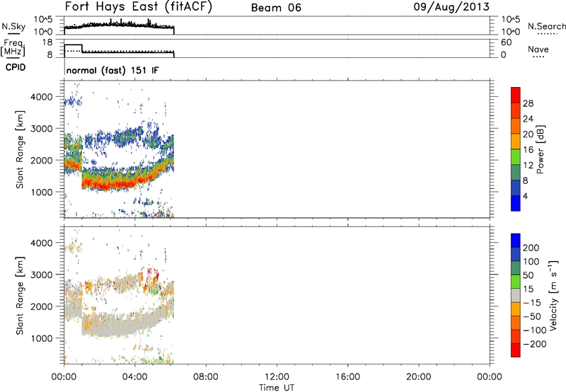
Task: Click the "4000" tick label of power panel
Action: [41, 97]
